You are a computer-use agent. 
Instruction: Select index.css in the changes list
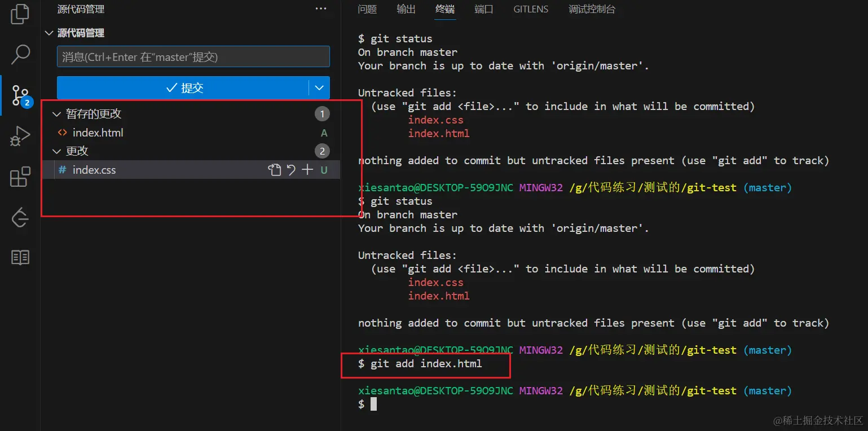[x=191, y=170]
